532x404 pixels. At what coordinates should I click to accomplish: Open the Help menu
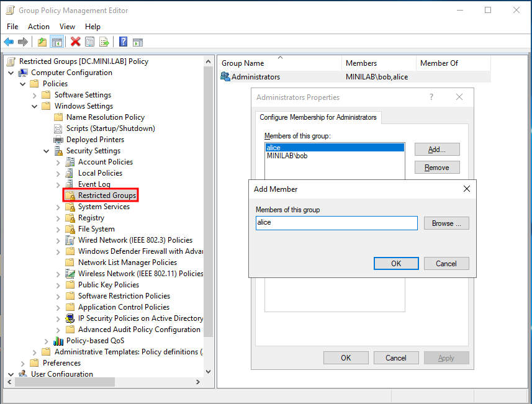click(x=92, y=27)
